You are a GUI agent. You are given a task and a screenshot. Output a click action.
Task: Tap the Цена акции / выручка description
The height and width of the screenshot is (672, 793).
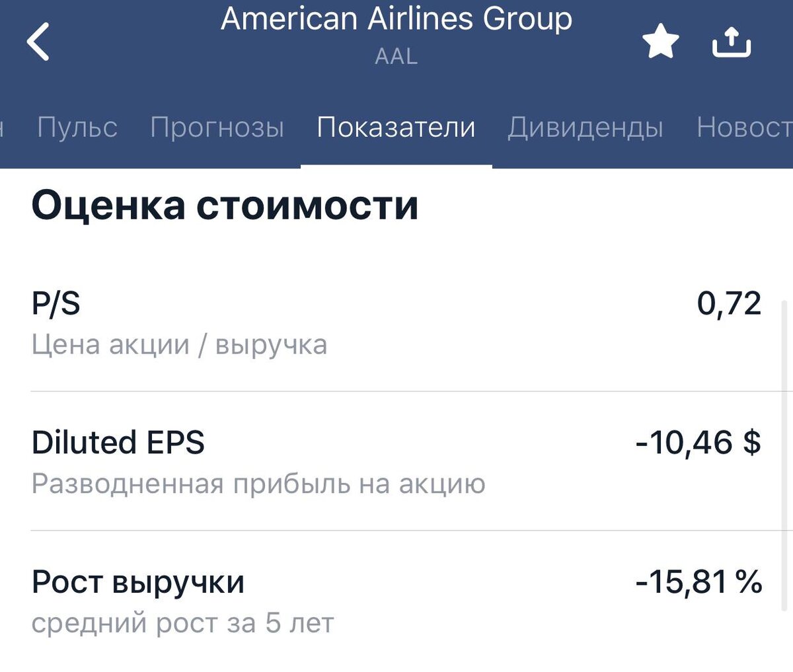[x=179, y=345]
